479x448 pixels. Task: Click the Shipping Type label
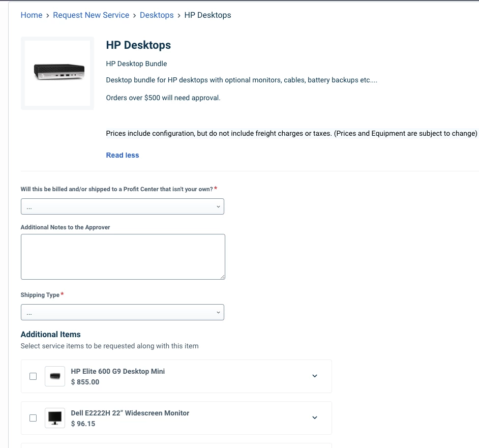[x=40, y=295]
